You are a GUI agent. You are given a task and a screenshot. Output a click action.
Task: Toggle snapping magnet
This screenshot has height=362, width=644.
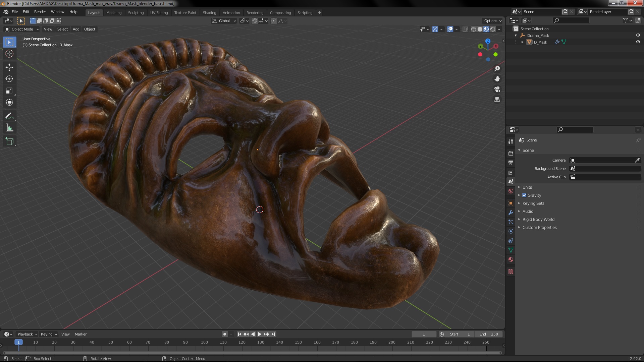pyautogui.click(x=255, y=21)
